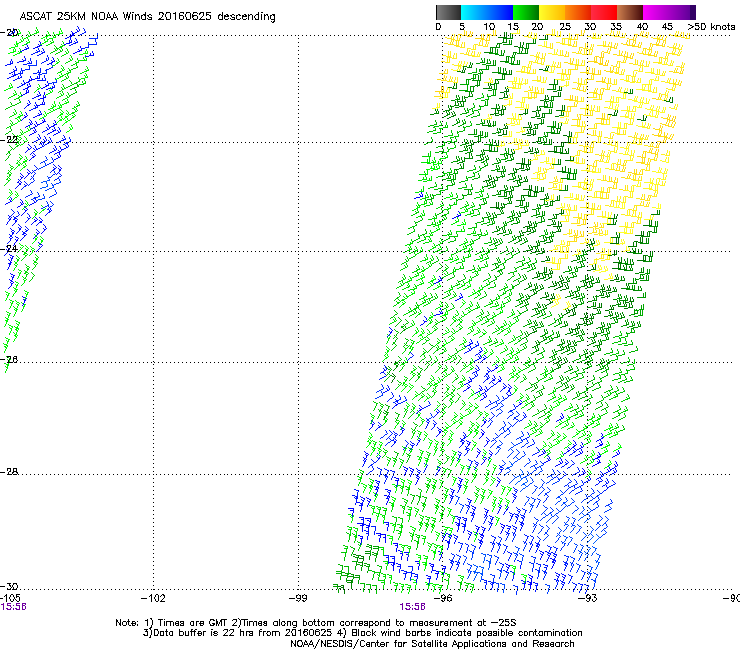This screenshot has width=740, height=650.
Task: Click the gray 0-5 knots color segment
Action: point(448,12)
